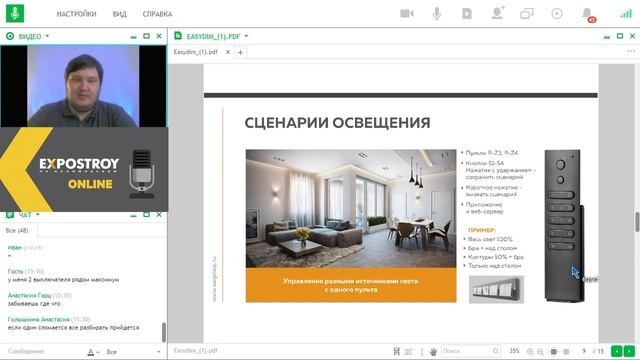Click the living room photo in slide
Image resolution: width=640 pixels, height=360 pixels.
click(351, 209)
